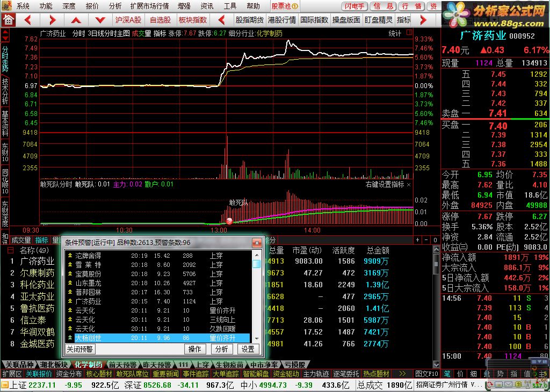Click 尔康制药 in the stock list
Image resolution: width=550 pixels, height=392 pixels.
click(x=37, y=273)
